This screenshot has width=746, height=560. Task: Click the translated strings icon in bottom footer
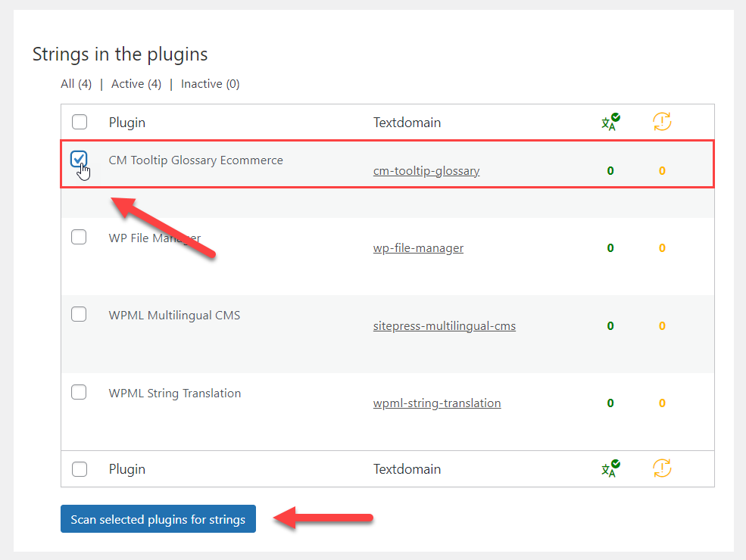coord(610,468)
